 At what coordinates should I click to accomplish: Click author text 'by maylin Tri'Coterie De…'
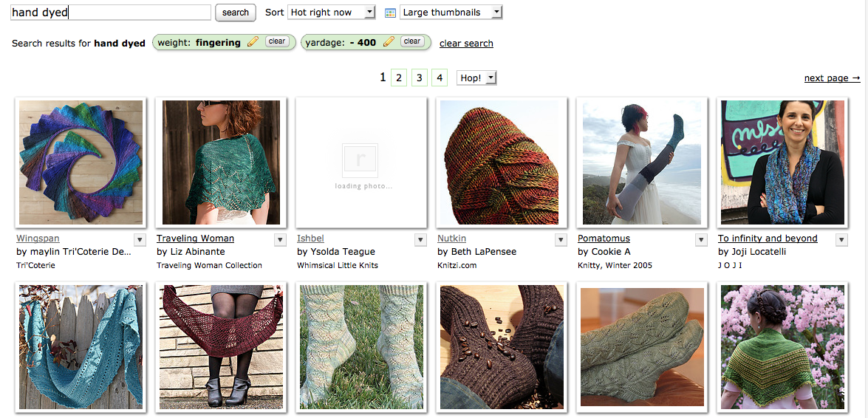tap(74, 251)
